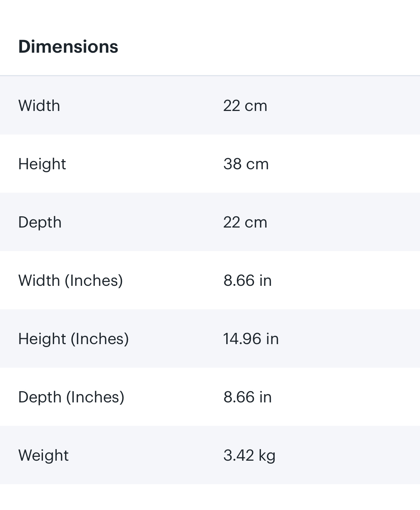
Task: Click the Weight row label
Action: click(x=44, y=455)
